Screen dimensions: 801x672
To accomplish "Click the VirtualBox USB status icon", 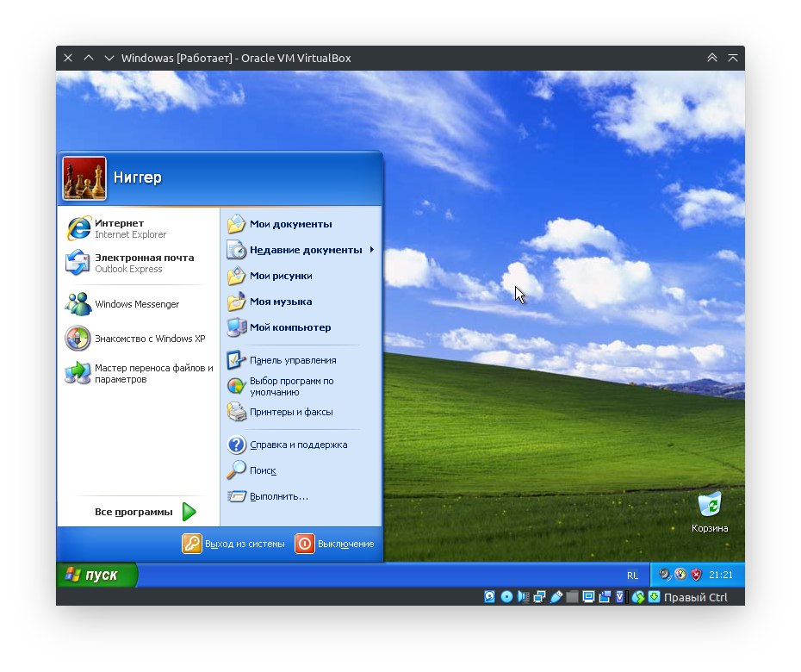I will coord(556,596).
